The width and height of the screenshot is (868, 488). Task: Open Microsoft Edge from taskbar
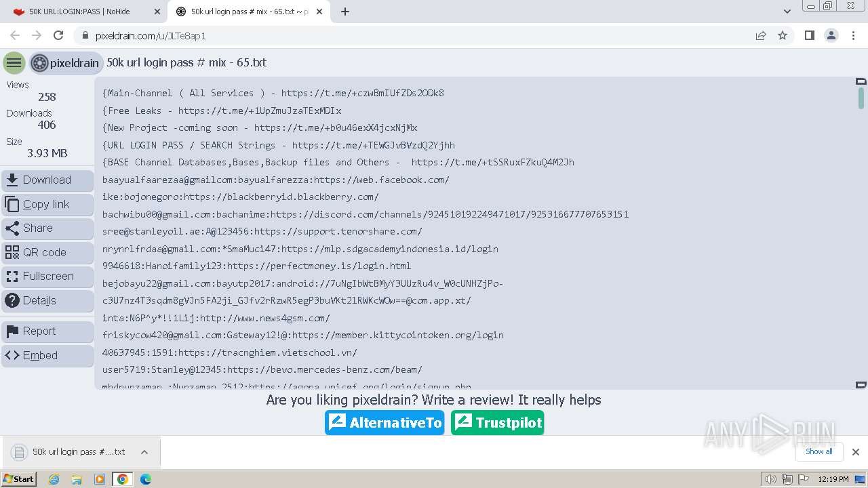coord(145,479)
